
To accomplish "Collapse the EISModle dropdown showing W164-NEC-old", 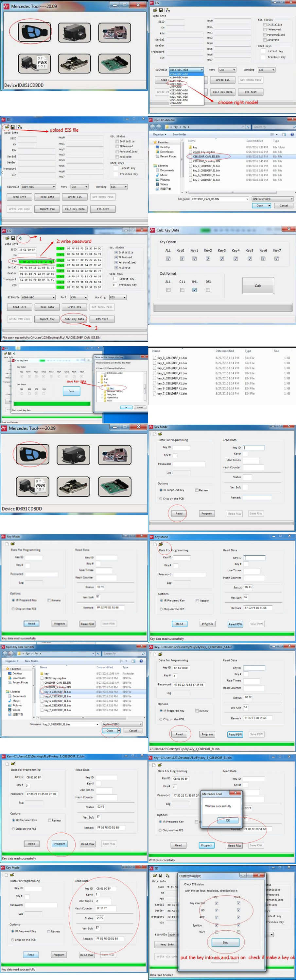I will point(201,70).
